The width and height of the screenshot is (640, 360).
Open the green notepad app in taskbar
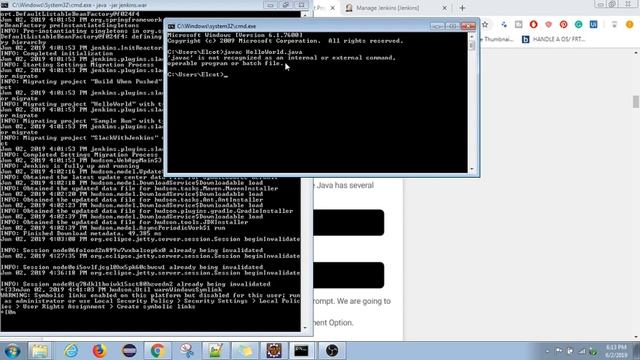point(216,351)
